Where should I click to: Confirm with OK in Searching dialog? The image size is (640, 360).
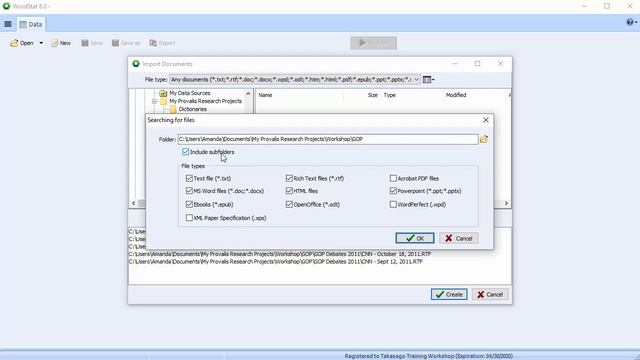415,238
